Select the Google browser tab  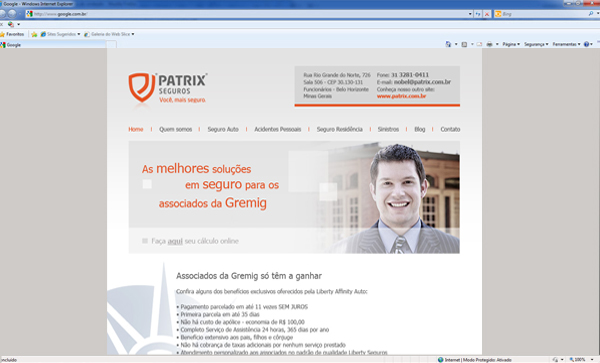coord(53,45)
